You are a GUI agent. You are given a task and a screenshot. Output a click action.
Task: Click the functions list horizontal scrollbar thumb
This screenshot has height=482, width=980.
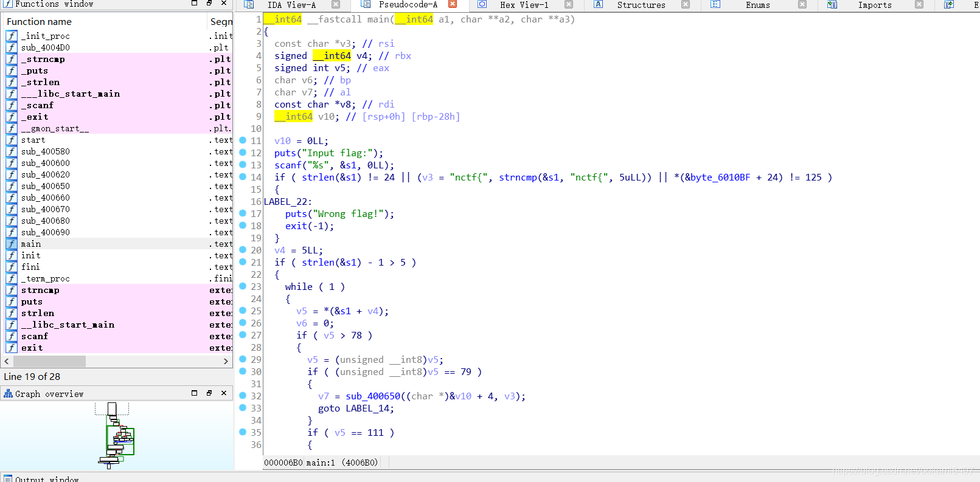point(49,361)
